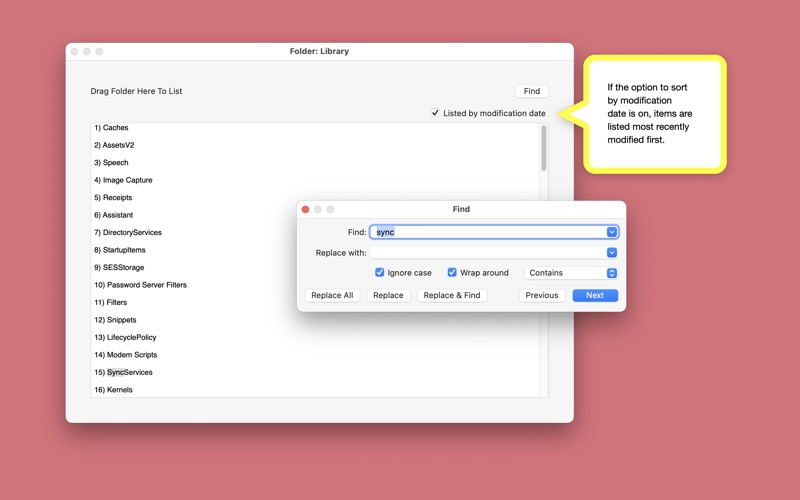The image size is (800, 500).
Task: Select the '1) Caches' list row
Action: [x=315, y=128]
